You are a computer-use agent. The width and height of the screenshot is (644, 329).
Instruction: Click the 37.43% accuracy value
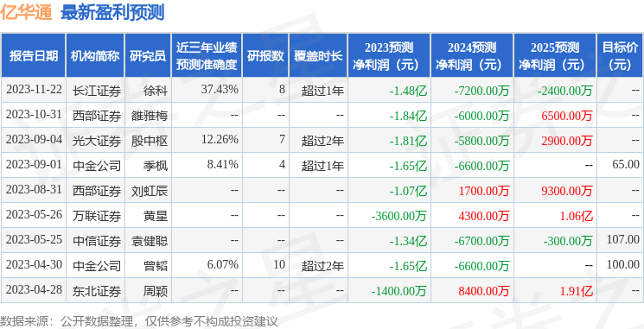220,90
